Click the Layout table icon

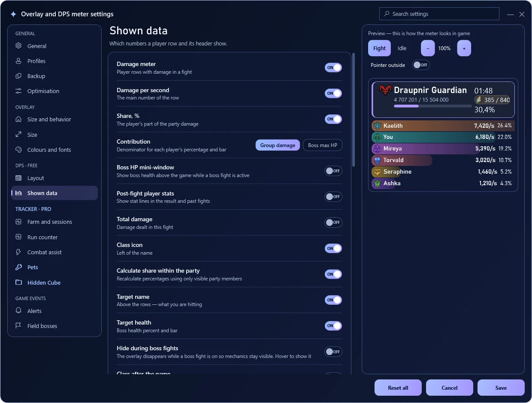click(x=18, y=178)
